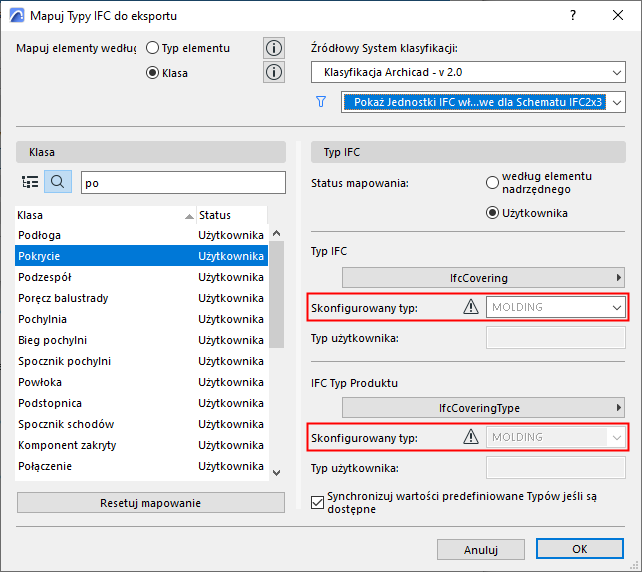The width and height of the screenshot is (642, 572).
Task: Open the IfcCoveringType product menu button
Action: [484, 407]
